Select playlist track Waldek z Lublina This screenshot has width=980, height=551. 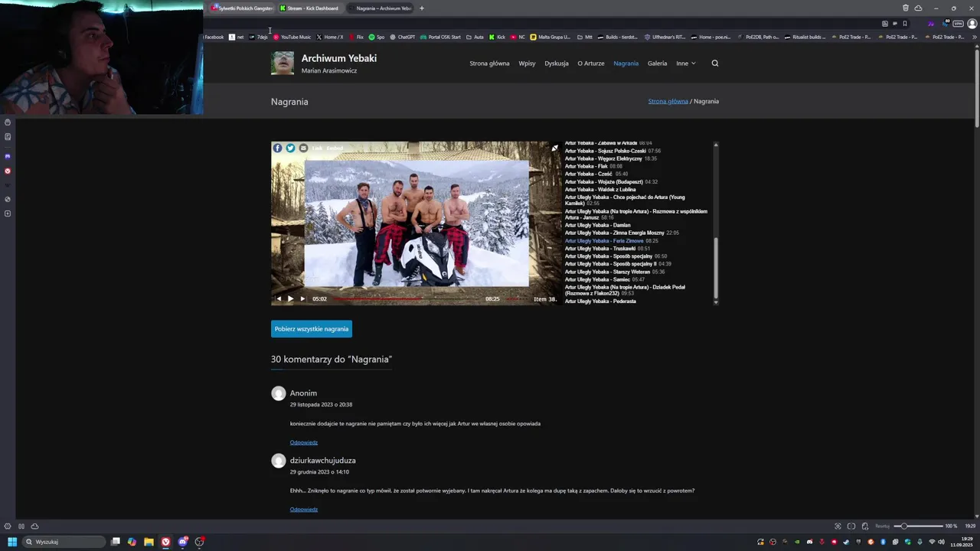(x=600, y=189)
